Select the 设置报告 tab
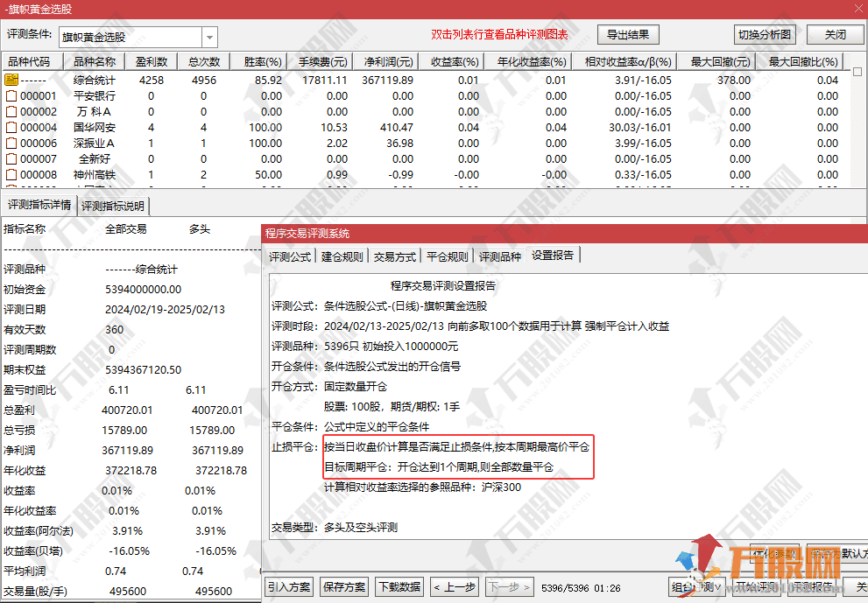This screenshot has width=868, height=603. (x=553, y=255)
